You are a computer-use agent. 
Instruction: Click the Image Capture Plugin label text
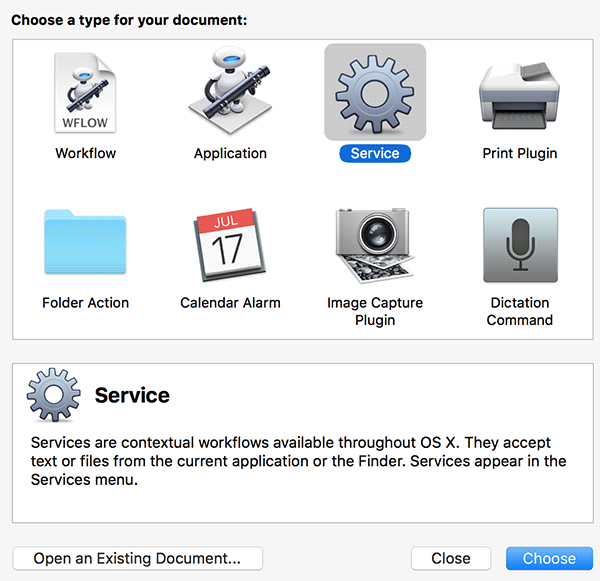click(x=375, y=311)
